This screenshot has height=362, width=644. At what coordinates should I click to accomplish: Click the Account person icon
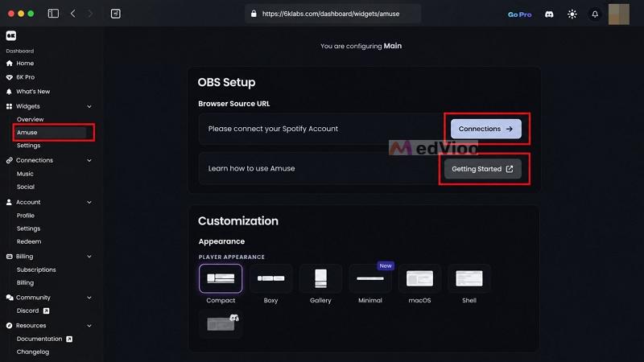[9, 203]
